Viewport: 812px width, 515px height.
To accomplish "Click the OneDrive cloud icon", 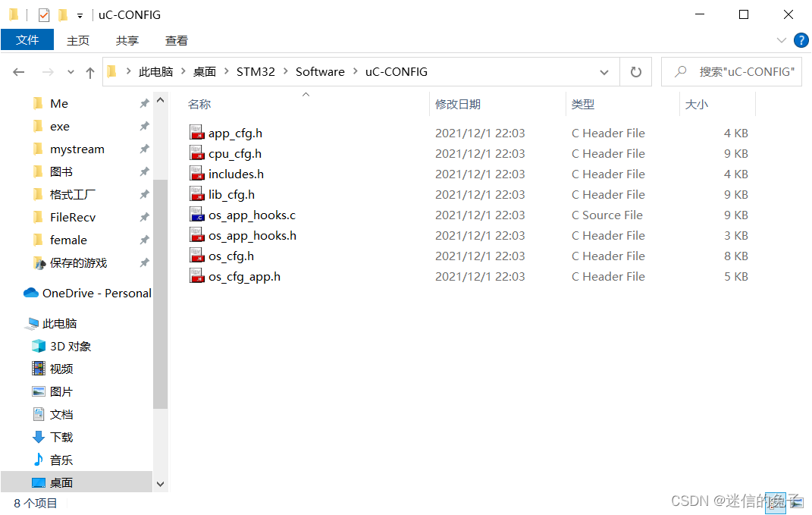I will click(x=31, y=293).
